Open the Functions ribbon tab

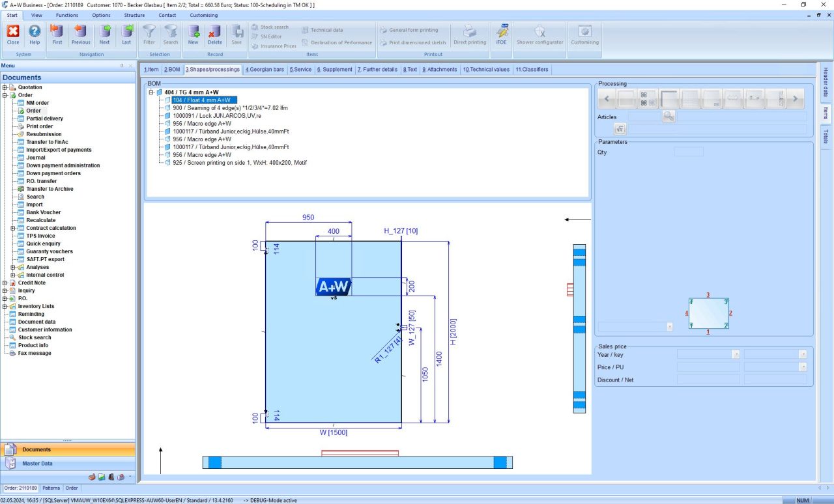[x=67, y=15]
